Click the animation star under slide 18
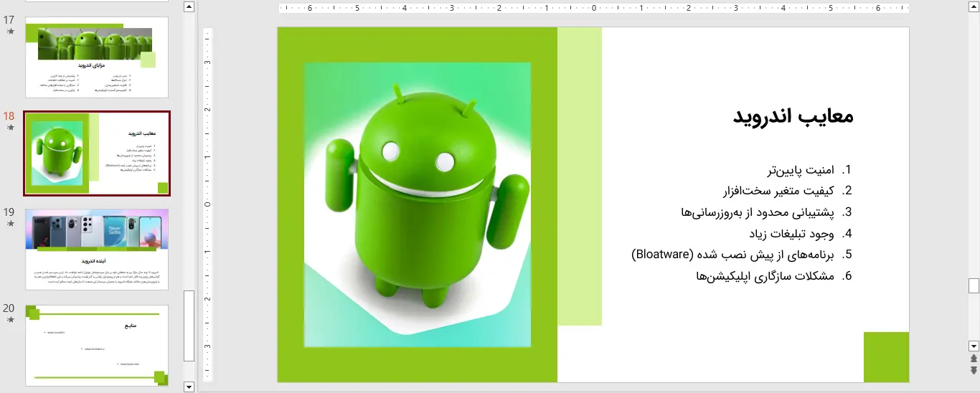 tap(10, 128)
